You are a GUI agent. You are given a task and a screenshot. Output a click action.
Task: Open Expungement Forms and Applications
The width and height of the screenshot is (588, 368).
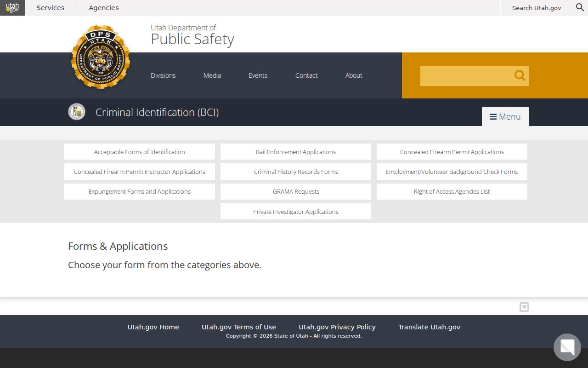140,191
